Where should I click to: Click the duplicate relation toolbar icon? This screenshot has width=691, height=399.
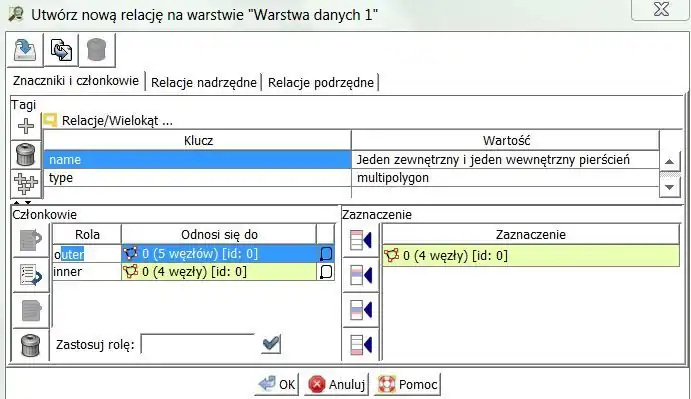click(x=61, y=50)
